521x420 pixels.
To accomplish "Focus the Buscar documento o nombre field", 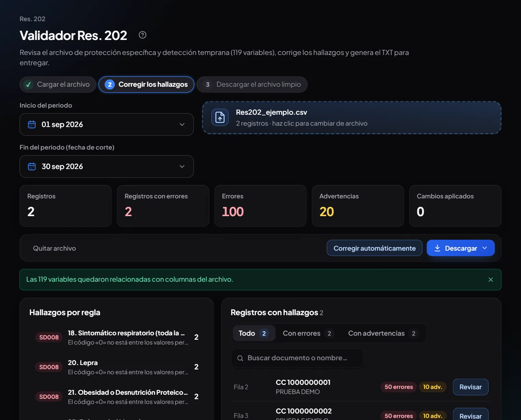I will point(297,358).
